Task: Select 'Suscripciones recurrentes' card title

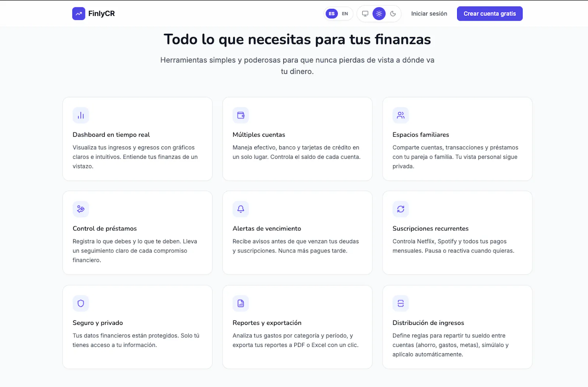Action: [x=430, y=228]
